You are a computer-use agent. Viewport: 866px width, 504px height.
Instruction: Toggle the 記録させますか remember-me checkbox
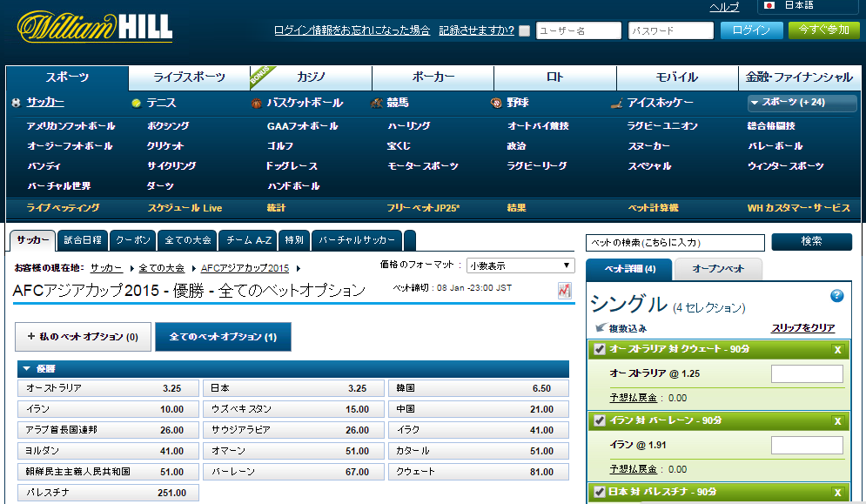(524, 31)
